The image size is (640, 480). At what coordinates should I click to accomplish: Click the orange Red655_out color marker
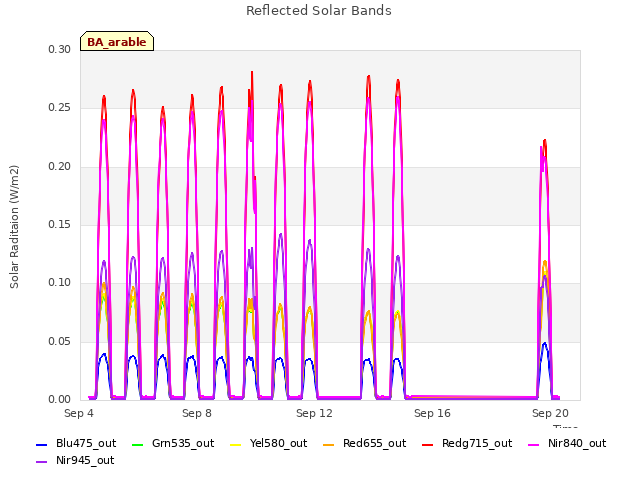click(329, 444)
